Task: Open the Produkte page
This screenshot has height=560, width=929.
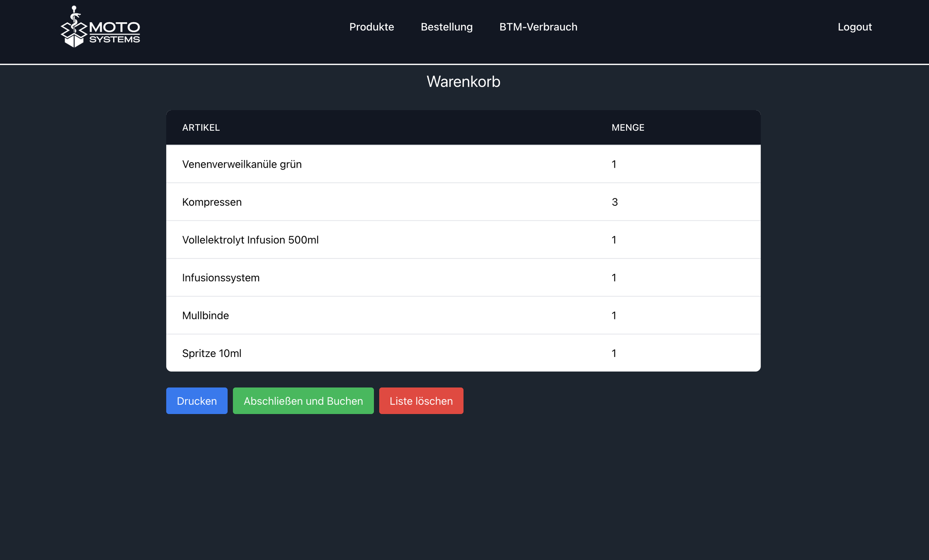Action: 372,27
